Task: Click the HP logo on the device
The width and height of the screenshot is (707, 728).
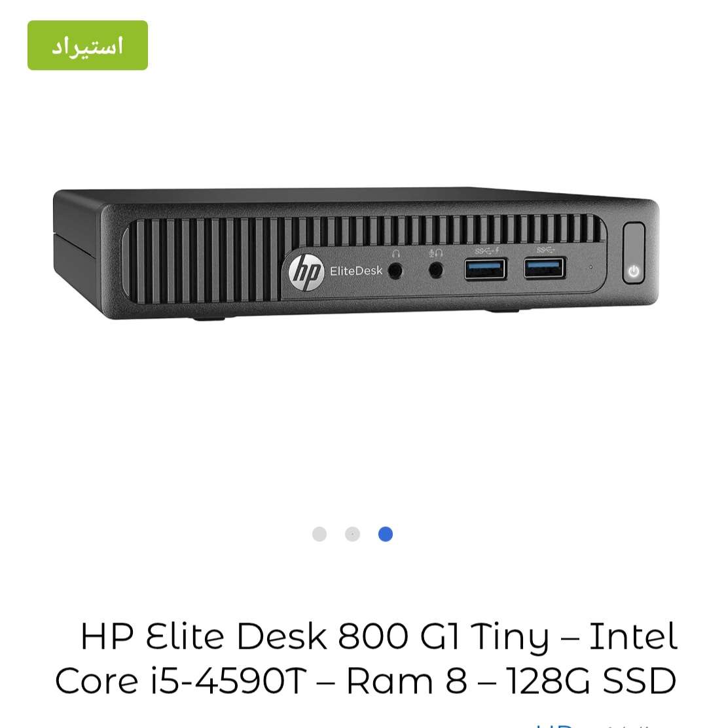Action: [x=306, y=271]
